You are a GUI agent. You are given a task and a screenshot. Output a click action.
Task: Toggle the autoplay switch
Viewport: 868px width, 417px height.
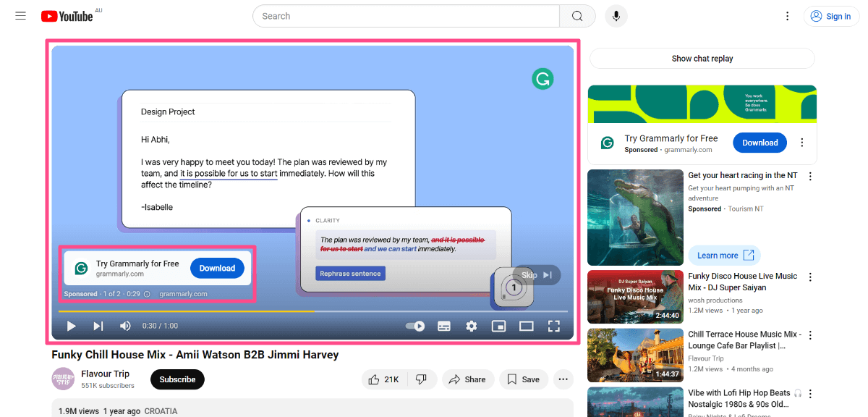tap(415, 327)
